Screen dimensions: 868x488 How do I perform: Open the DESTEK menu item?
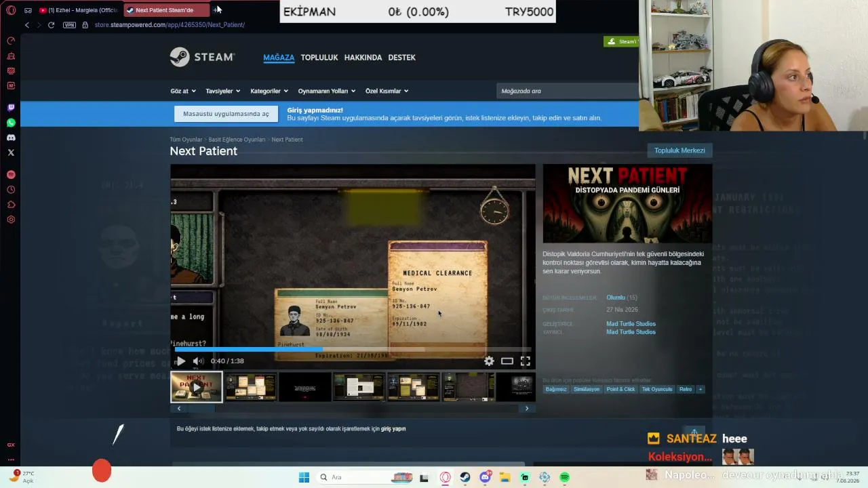coord(401,58)
